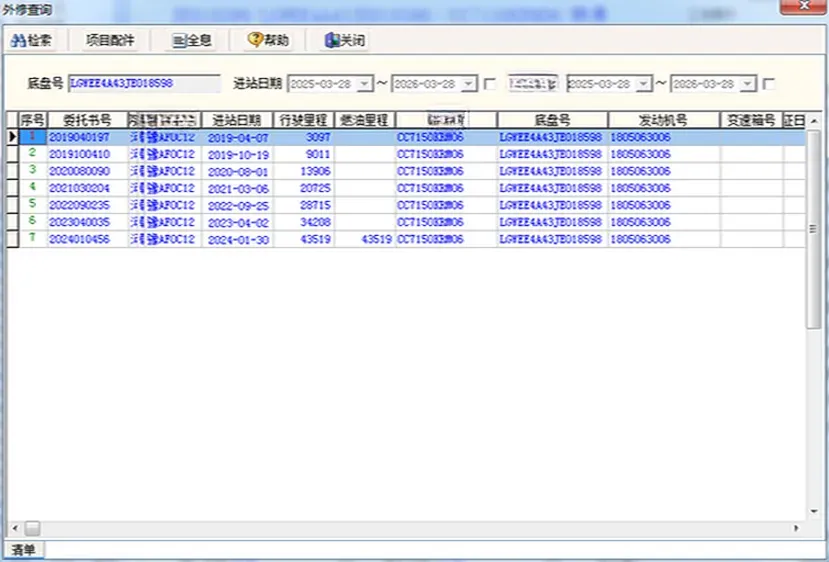Click the row indicator arrow of row 1
Image resolution: width=829 pixels, height=562 pixels.
pos(12,136)
